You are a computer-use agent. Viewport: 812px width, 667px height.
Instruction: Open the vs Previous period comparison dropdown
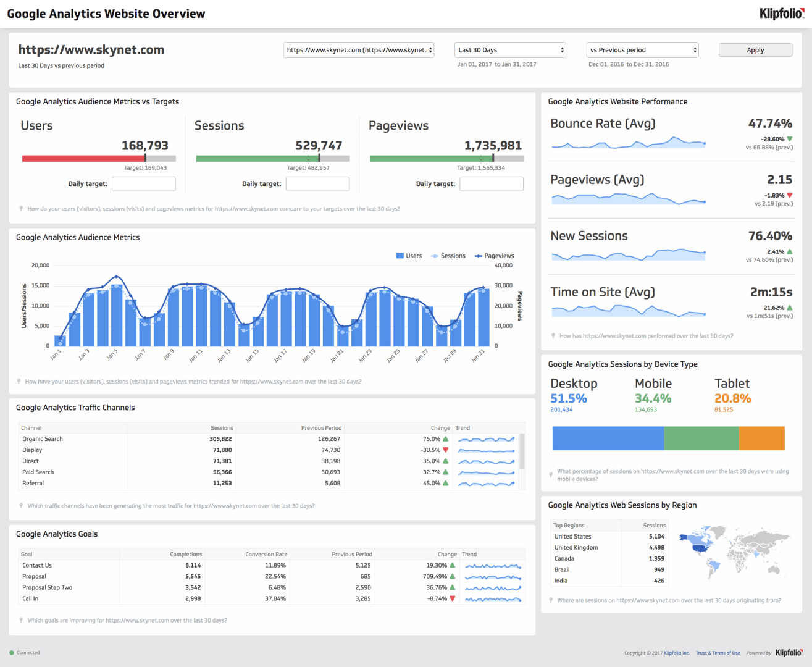tap(642, 50)
